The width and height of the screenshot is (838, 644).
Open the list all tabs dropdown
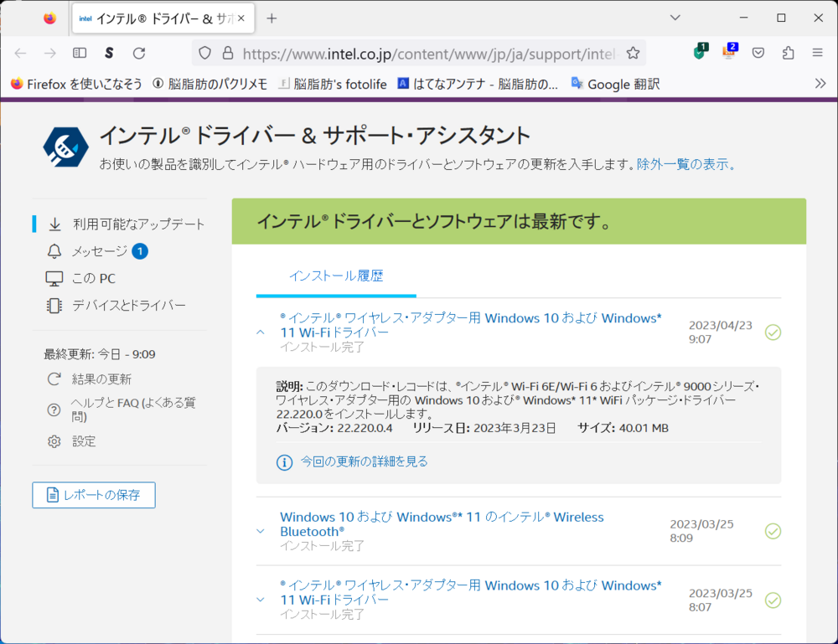[675, 18]
